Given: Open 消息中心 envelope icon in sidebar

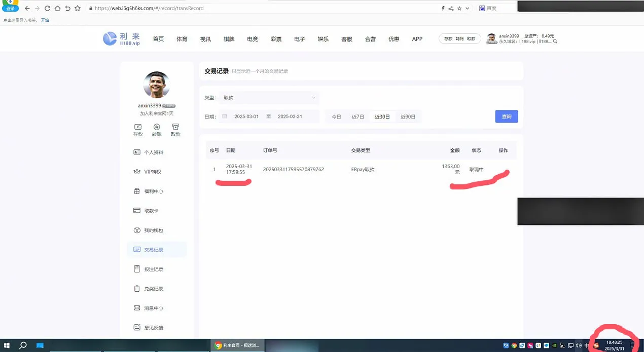Looking at the screenshot, I should pos(136,308).
